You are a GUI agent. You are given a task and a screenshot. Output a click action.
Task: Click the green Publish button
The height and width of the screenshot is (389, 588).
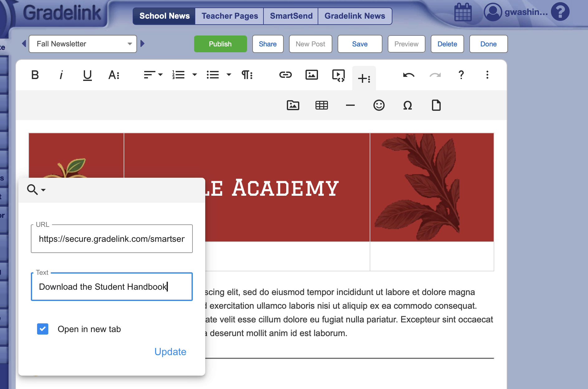pos(220,44)
